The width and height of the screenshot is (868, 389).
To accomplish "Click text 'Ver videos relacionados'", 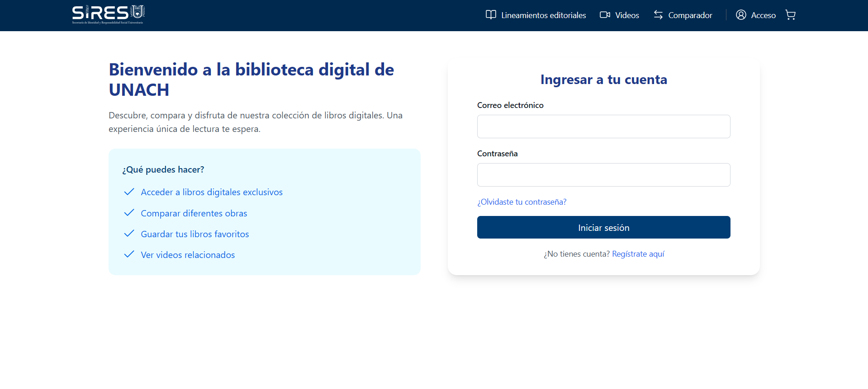I will [188, 255].
